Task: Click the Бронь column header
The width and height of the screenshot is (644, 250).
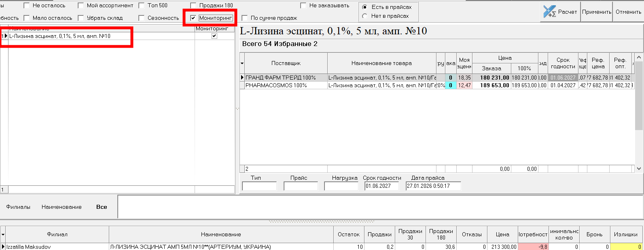Action: click(594, 235)
